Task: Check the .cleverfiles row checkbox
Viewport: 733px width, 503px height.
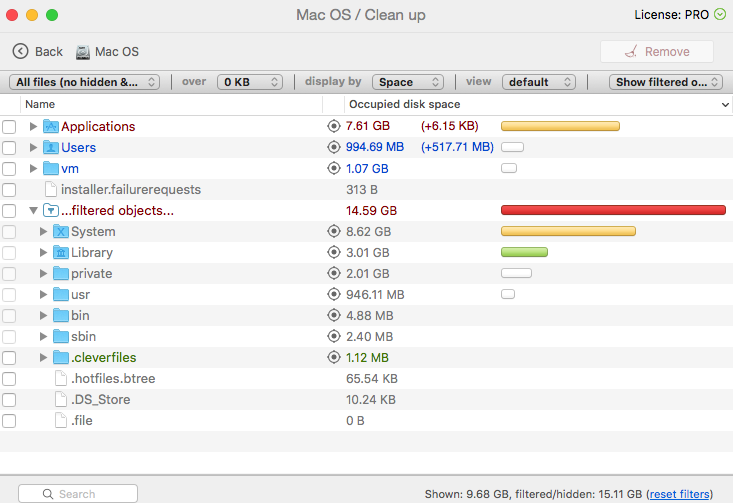Action: pyautogui.click(x=9, y=358)
